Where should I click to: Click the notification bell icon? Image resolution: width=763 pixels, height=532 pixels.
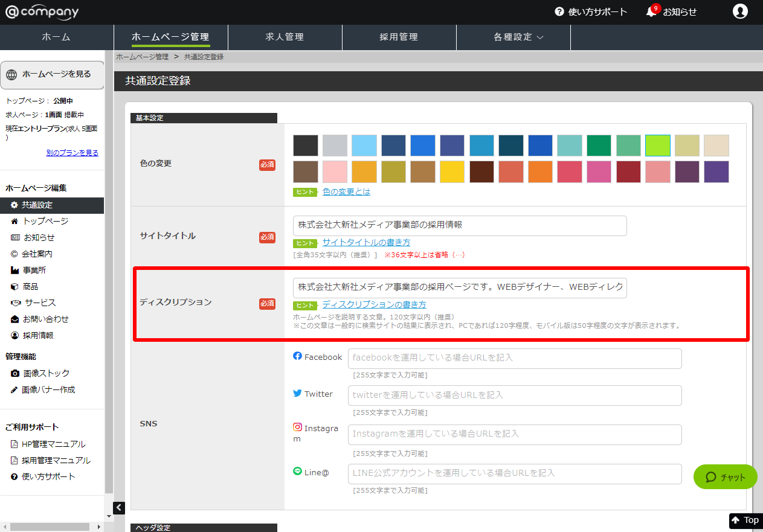point(651,12)
